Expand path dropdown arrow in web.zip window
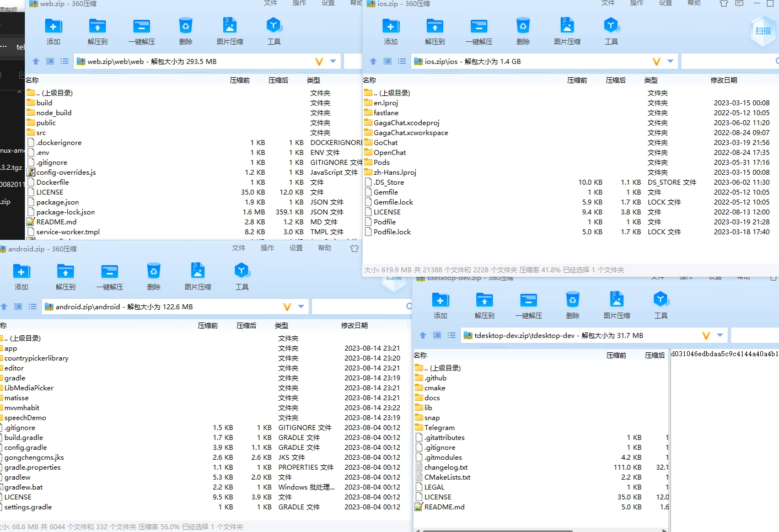Screen dimensions: 779x532 click(x=333, y=61)
